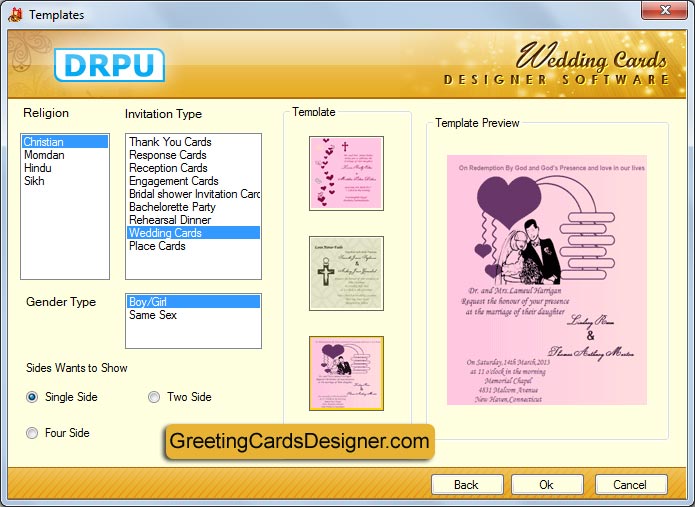Close the Templates window
The height and width of the screenshot is (507, 695).
coord(664,10)
